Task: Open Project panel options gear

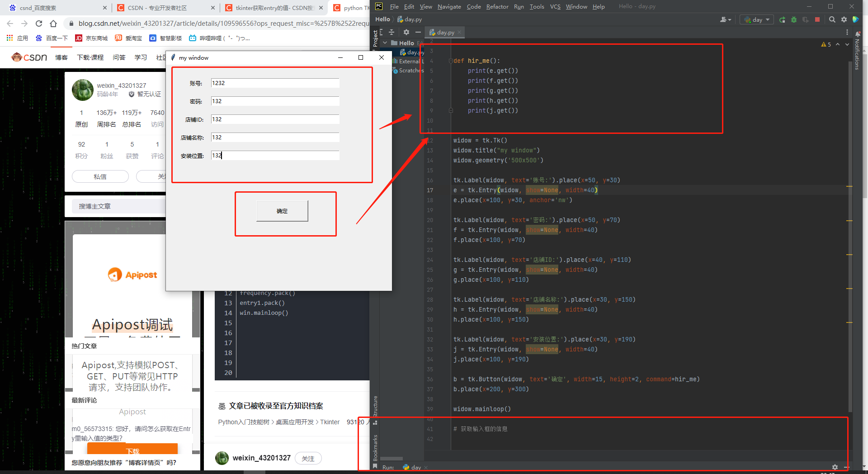Action: pyautogui.click(x=406, y=32)
